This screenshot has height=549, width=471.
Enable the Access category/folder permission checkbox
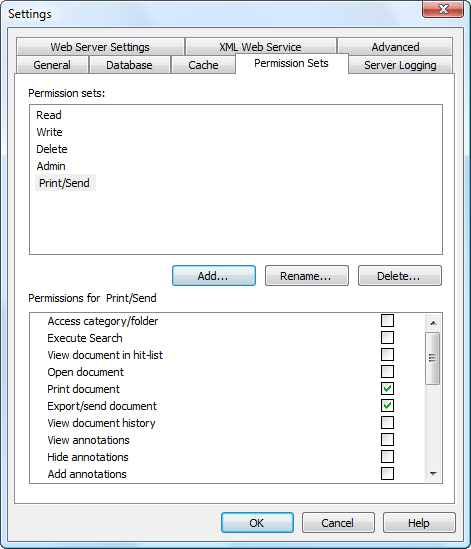(387, 321)
